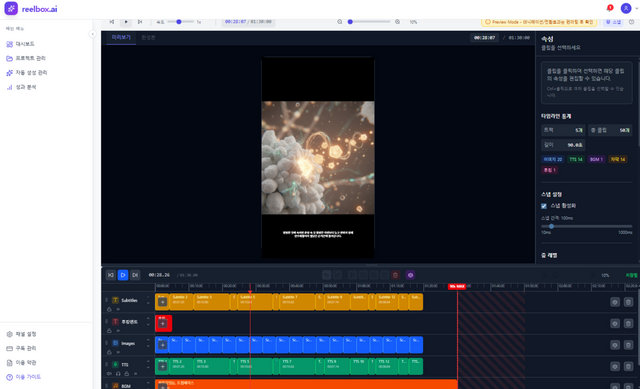Switch to the 미리보기 tab

(121, 37)
